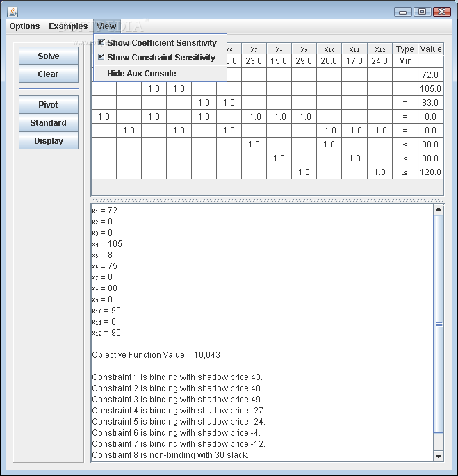Select the Value column header

(431, 49)
